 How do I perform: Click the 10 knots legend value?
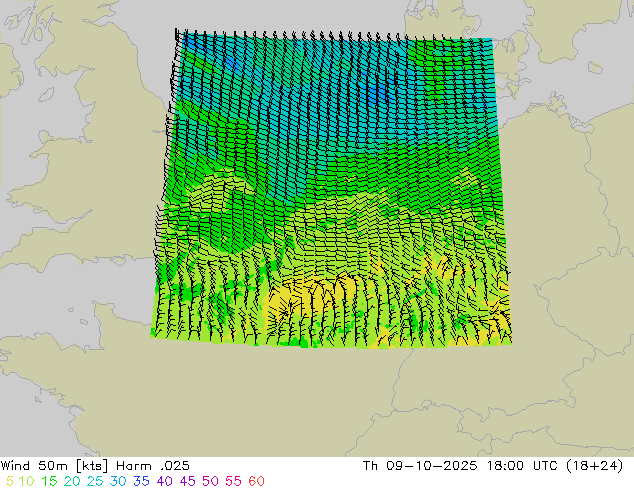[x=26, y=481]
